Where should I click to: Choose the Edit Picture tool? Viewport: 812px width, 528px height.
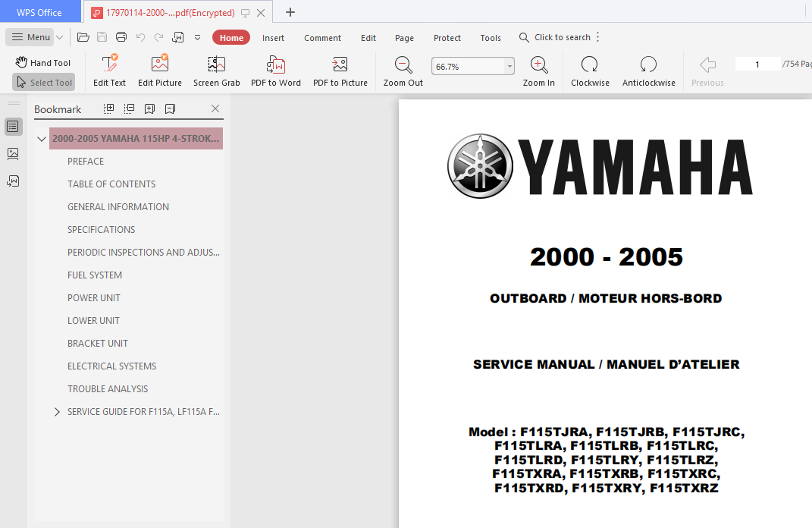pos(159,71)
